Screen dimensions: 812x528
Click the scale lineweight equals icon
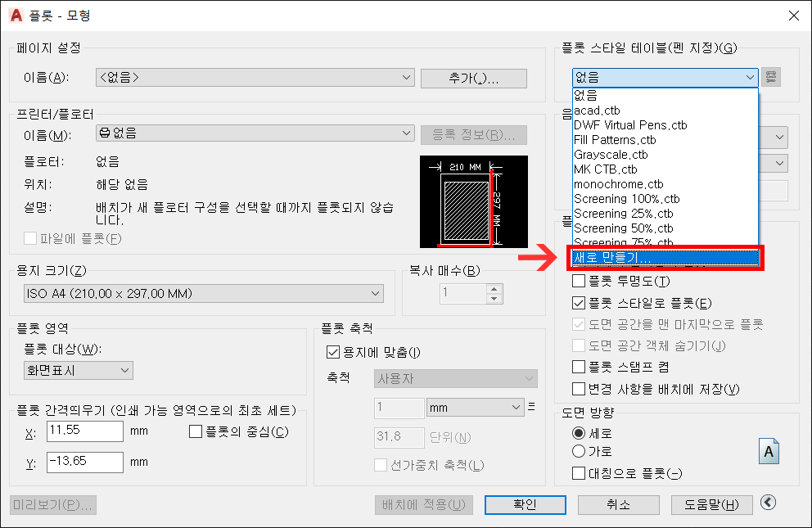click(x=531, y=407)
